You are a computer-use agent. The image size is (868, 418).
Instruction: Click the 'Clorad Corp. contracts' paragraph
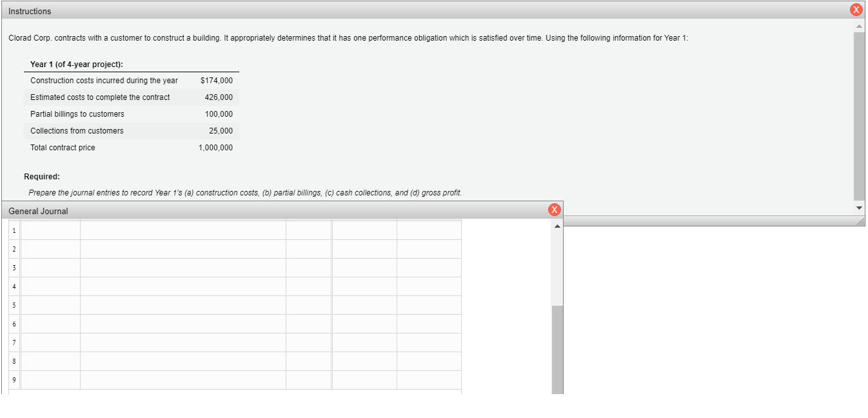(348, 38)
